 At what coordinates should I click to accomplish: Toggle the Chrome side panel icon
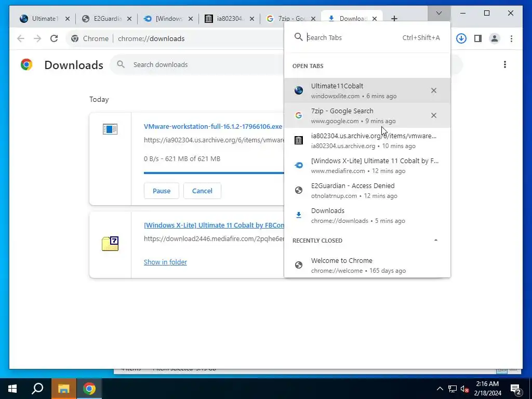(x=478, y=38)
